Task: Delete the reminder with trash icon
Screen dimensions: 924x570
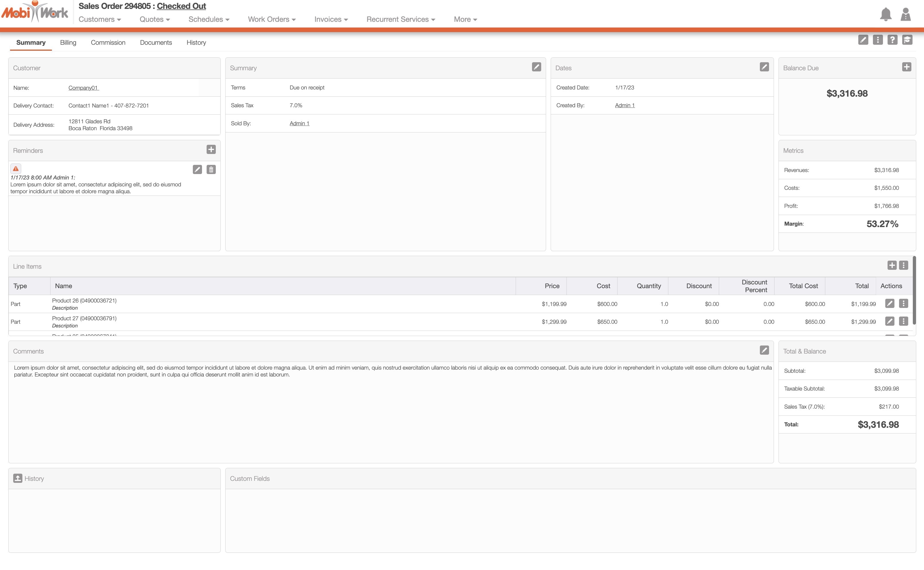Action: 211,170
